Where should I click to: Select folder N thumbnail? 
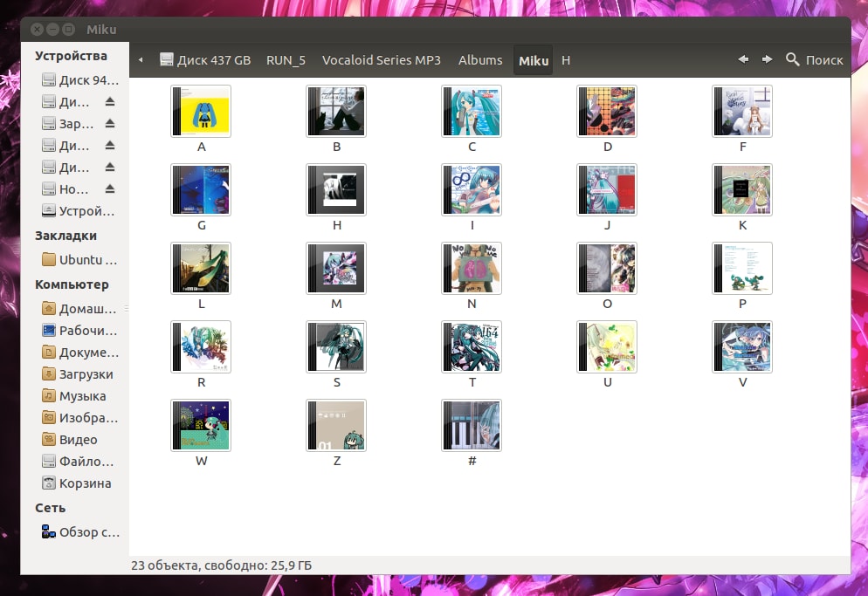pos(472,269)
